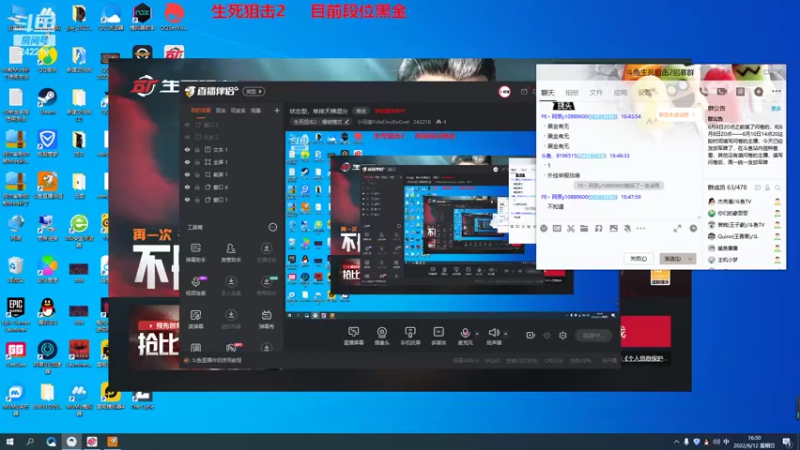Toggle visibility of 全屏 1 source
The height and width of the screenshot is (450, 800).
(x=187, y=162)
